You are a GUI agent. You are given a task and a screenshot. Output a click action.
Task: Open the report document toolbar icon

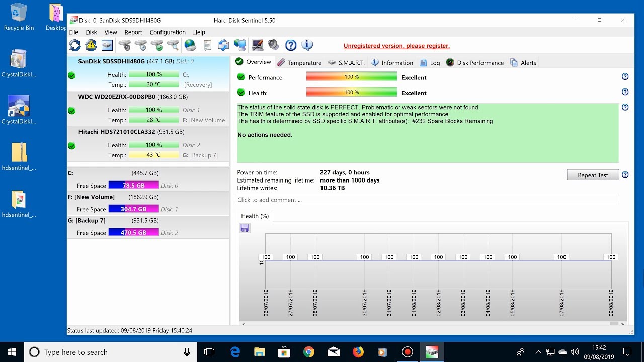coord(207,45)
